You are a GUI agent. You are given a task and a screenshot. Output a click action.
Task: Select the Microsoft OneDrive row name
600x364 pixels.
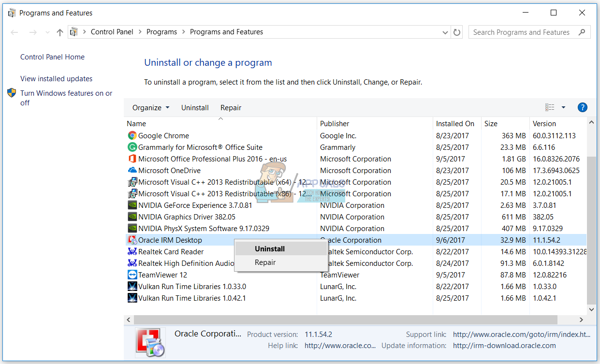pos(169,171)
